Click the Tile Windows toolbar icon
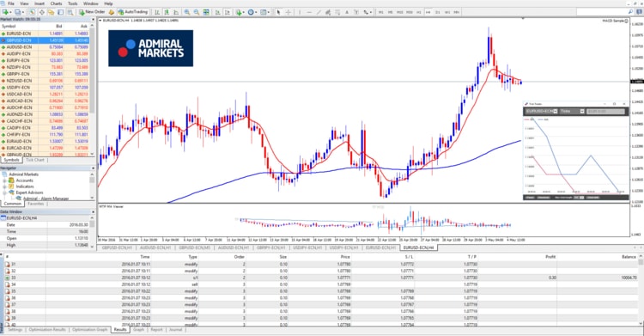The height and width of the screenshot is (336, 644). pos(206,12)
